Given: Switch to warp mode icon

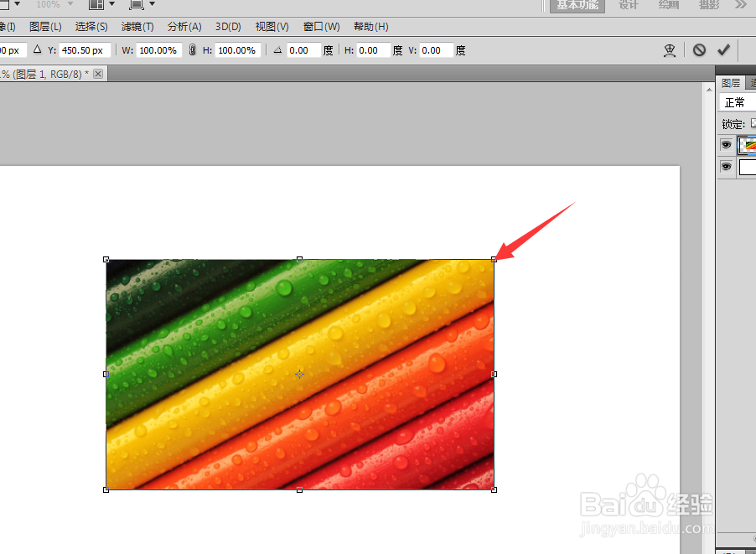Looking at the screenshot, I should pyautogui.click(x=669, y=50).
